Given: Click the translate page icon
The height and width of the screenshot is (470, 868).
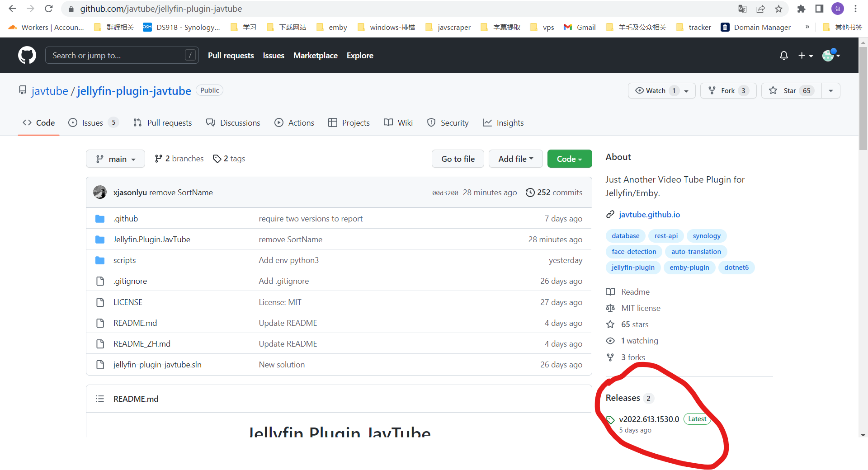Looking at the screenshot, I should (742, 9).
